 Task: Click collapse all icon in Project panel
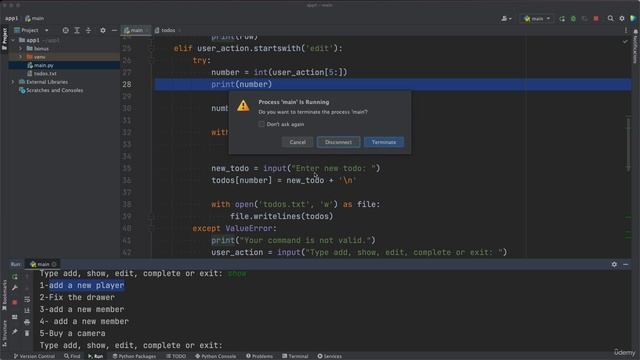tap(88, 30)
